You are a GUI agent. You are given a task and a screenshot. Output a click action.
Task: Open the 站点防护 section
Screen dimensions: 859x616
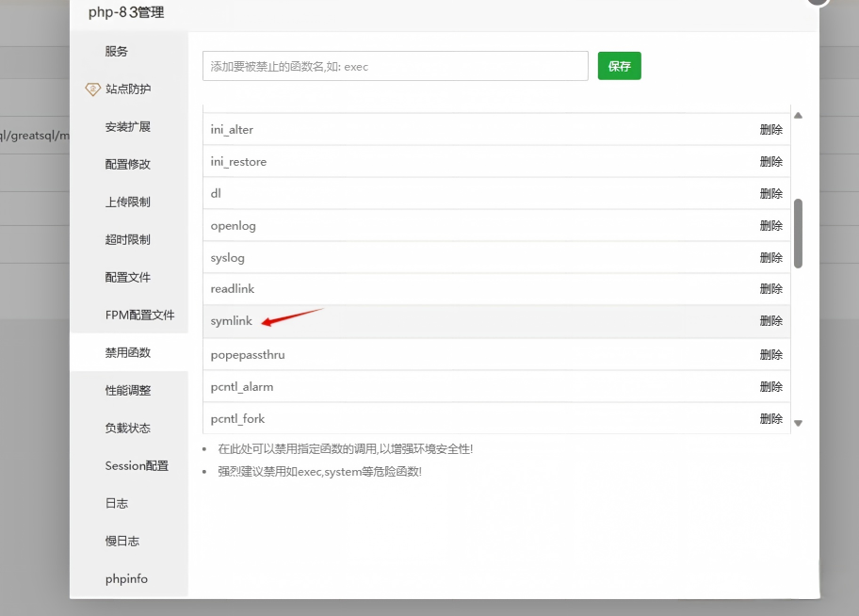pos(128,89)
